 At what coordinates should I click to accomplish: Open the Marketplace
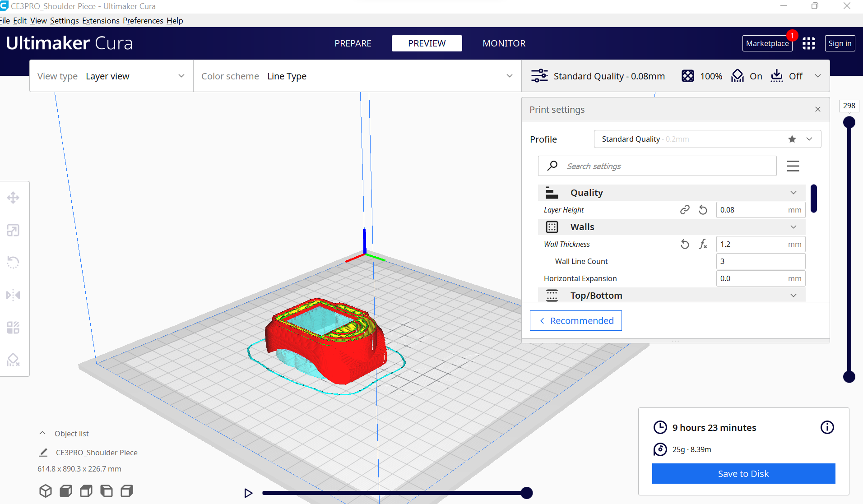tap(767, 43)
